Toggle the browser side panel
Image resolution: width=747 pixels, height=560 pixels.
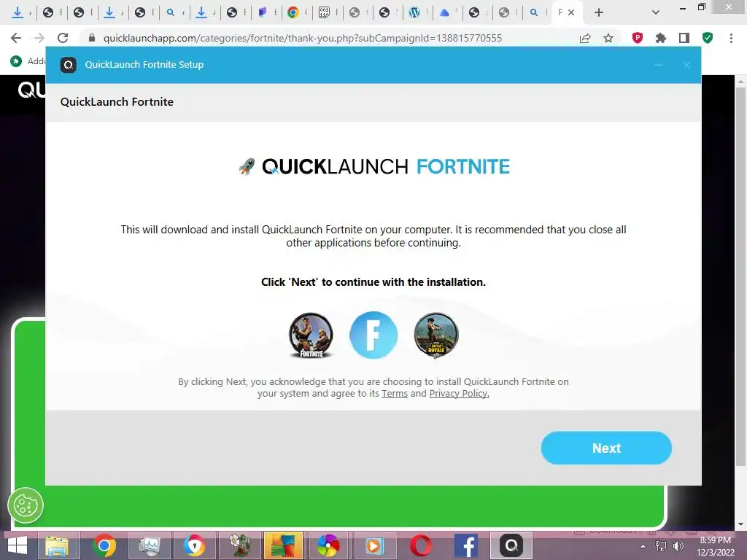(684, 38)
